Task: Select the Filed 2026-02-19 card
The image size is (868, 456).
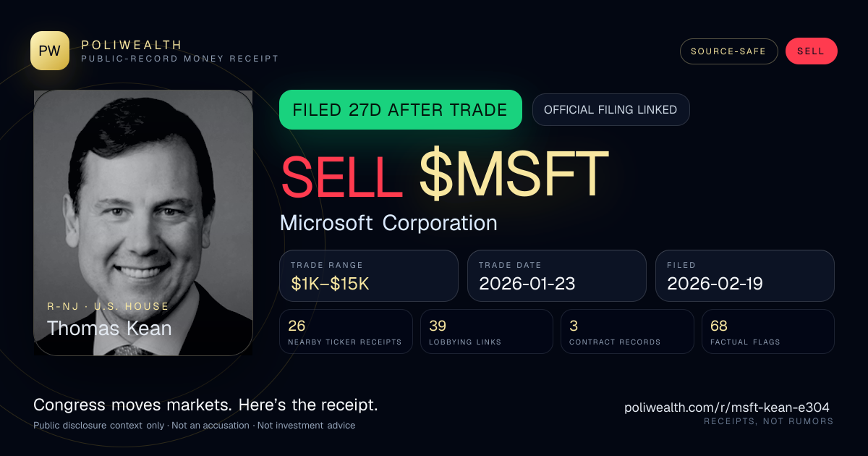Action: 745,276
